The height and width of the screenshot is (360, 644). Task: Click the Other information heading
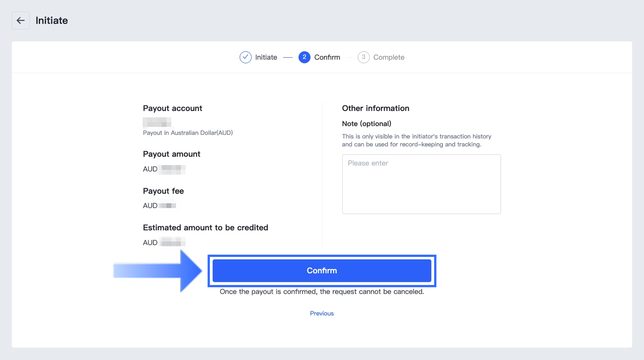coord(375,108)
